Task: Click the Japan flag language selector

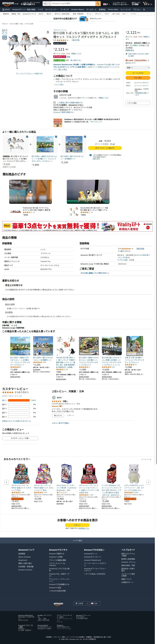Action: pyautogui.click(x=106, y=4)
